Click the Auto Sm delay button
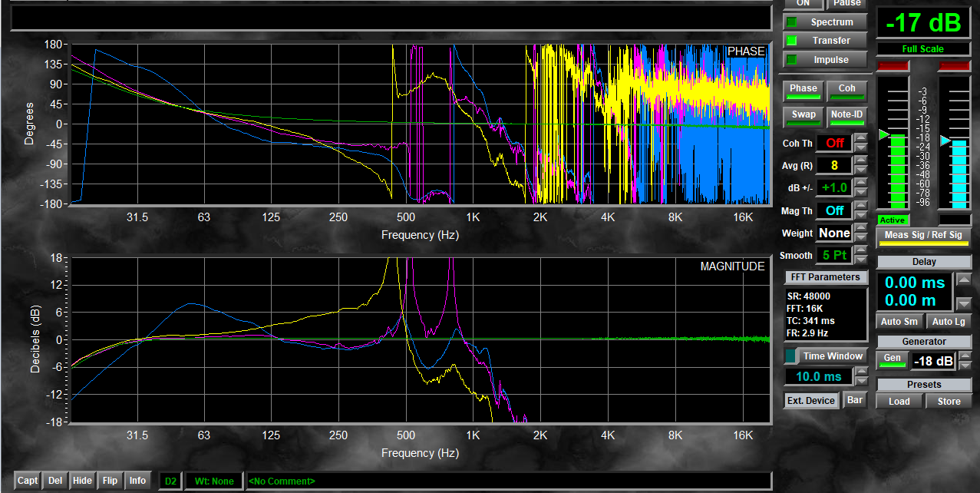Viewport: 980px width, 493px height. click(899, 322)
